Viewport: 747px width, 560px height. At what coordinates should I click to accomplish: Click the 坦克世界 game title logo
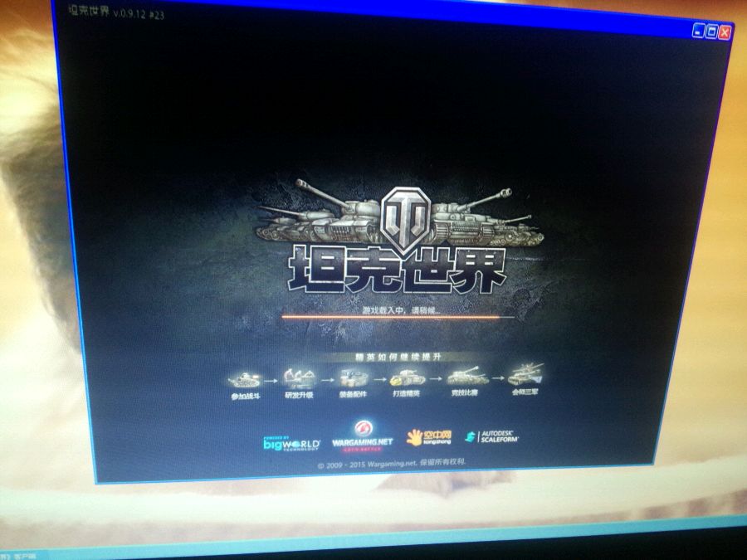click(x=397, y=269)
